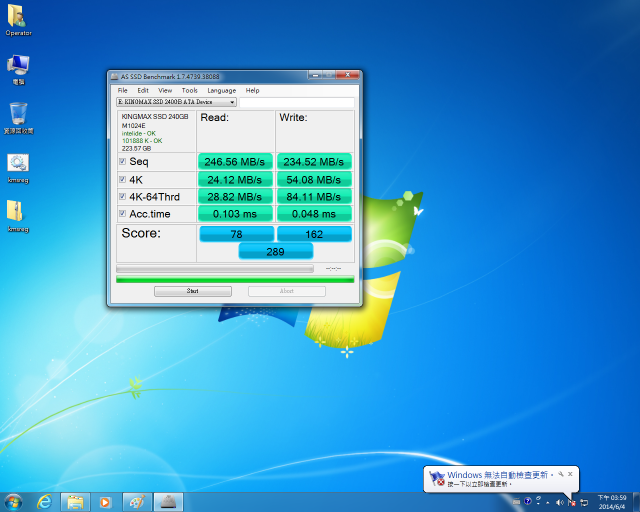Launch Internet Explorer from the taskbar
Image resolution: width=640 pixels, height=512 pixels.
pyautogui.click(x=44, y=502)
